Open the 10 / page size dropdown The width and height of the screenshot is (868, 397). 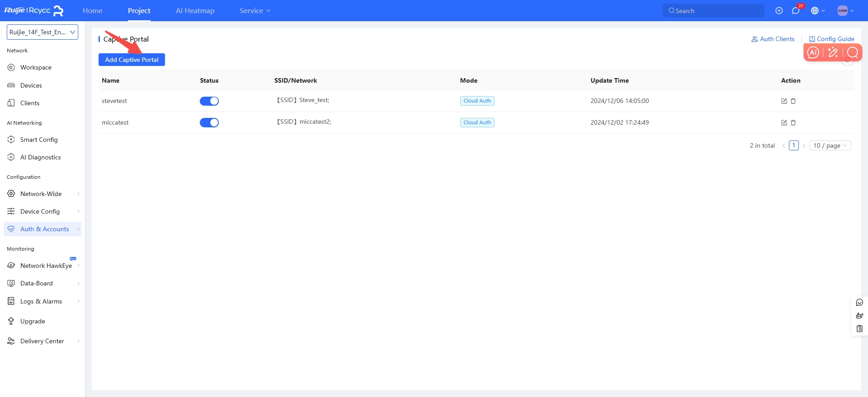pos(830,145)
